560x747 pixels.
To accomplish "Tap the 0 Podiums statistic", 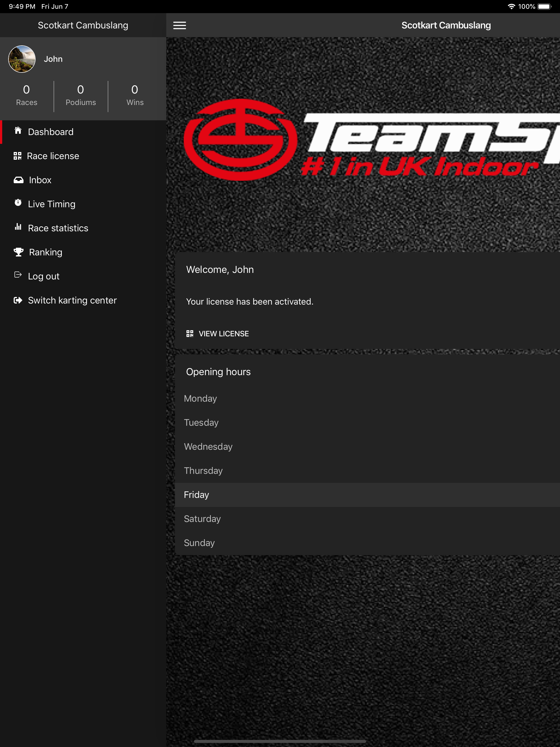I will point(81,96).
